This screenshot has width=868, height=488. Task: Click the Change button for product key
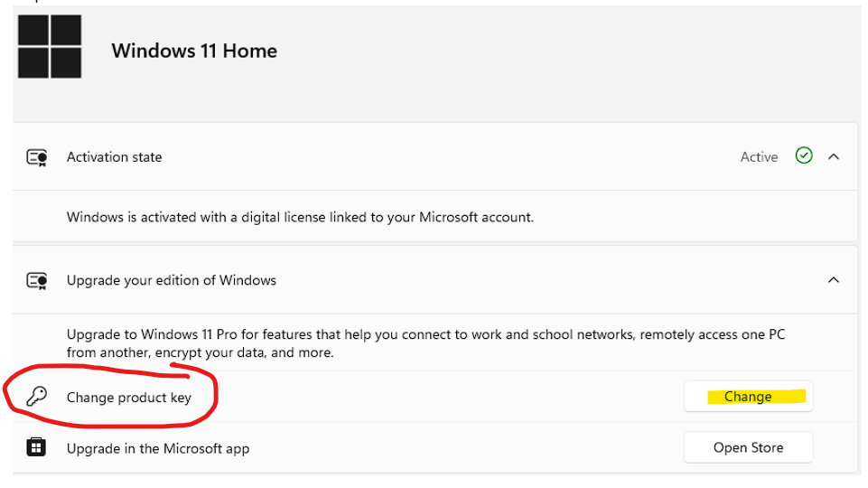click(748, 397)
